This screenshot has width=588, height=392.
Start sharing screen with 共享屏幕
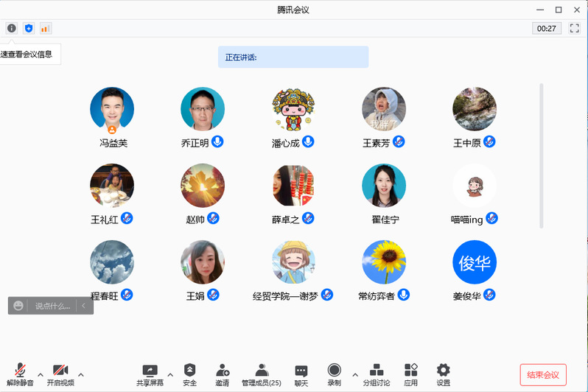[x=150, y=374]
